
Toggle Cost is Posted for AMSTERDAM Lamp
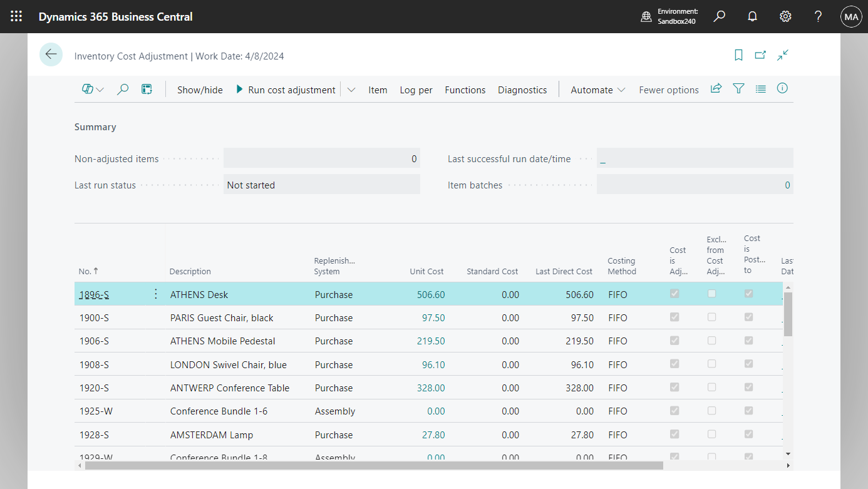click(748, 433)
